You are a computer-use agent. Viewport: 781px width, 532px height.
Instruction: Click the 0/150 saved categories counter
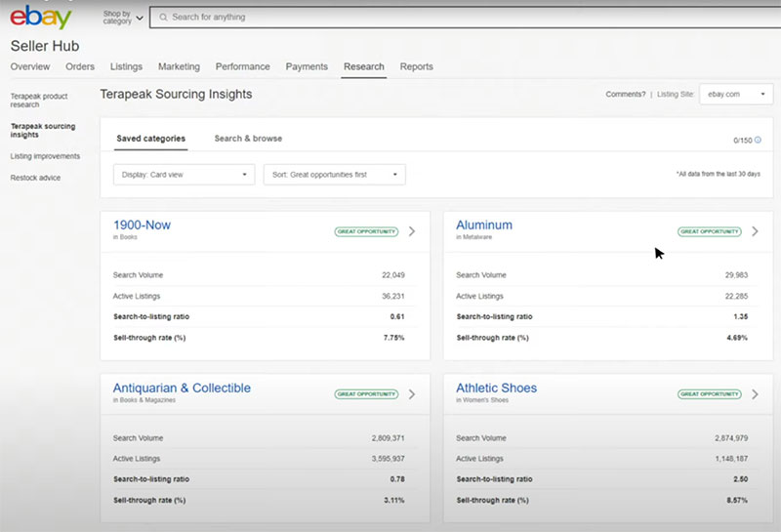tap(743, 141)
